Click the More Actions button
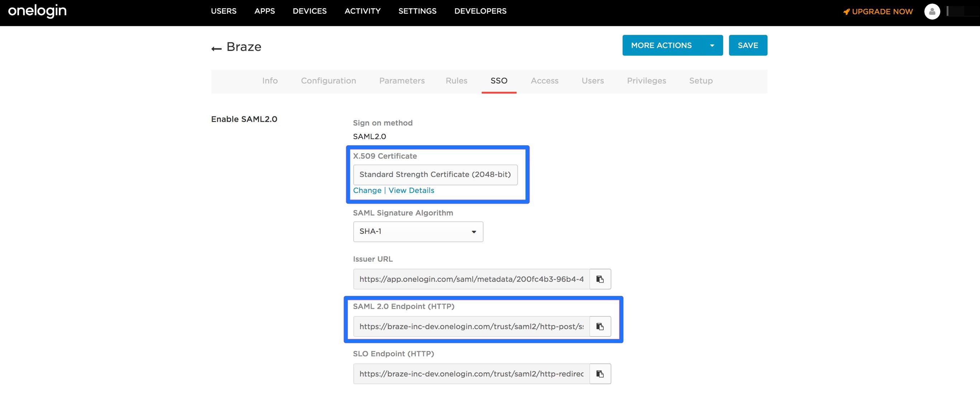The image size is (980, 401). [x=661, y=45]
